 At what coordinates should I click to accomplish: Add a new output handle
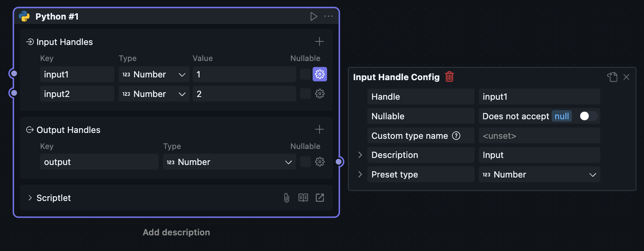[319, 129]
